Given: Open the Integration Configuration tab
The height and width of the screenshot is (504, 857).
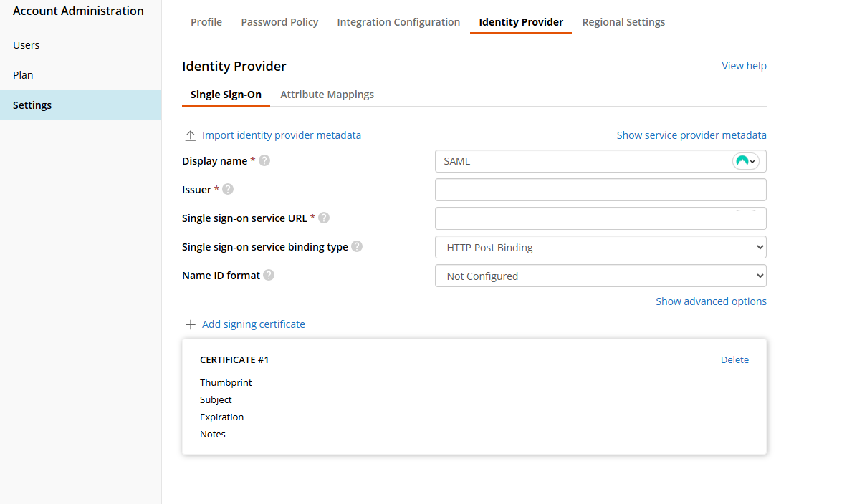Looking at the screenshot, I should 398,22.
